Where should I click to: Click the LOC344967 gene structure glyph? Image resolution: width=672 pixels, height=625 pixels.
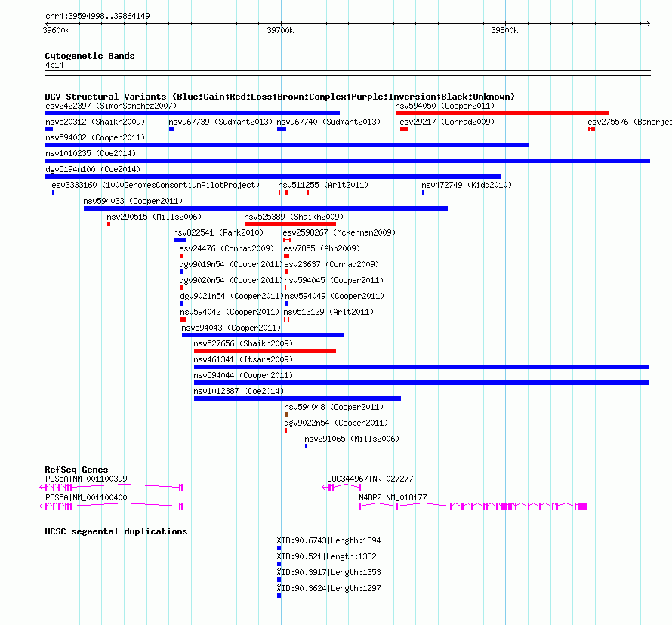click(341, 488)
